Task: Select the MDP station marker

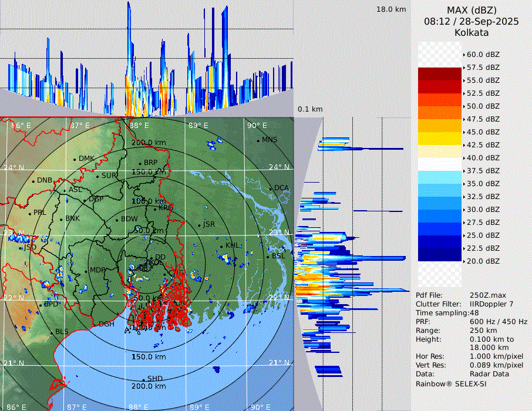Action: pos(86,271)
